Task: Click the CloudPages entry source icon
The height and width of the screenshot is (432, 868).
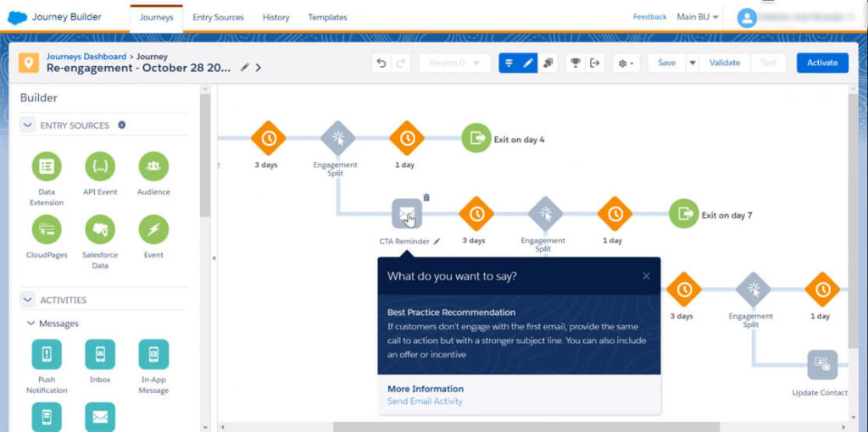Action: coord(47,230)
